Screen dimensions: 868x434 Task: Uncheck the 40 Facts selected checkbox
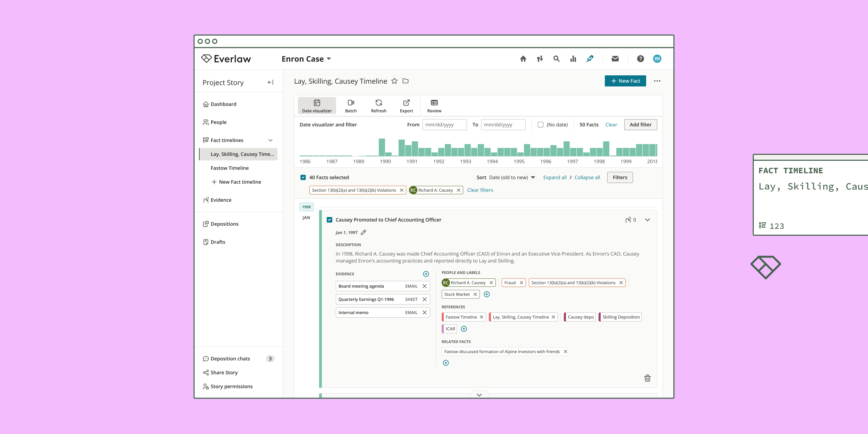coord(303,177)
